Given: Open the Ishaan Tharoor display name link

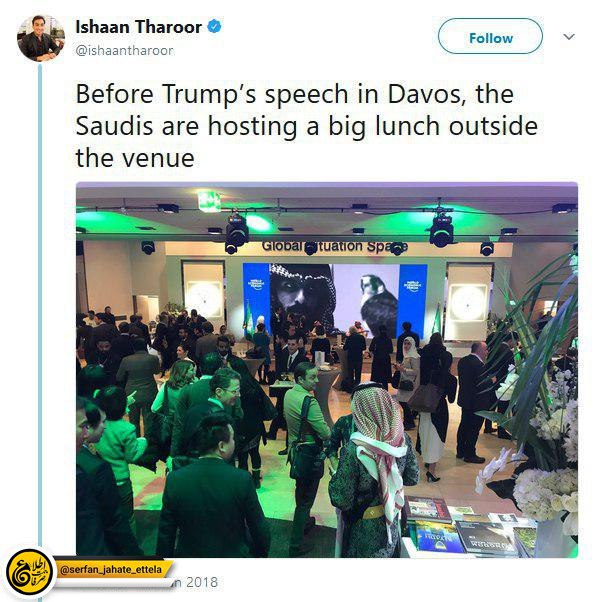Looking at the screenshot, I should coord(139,27).
